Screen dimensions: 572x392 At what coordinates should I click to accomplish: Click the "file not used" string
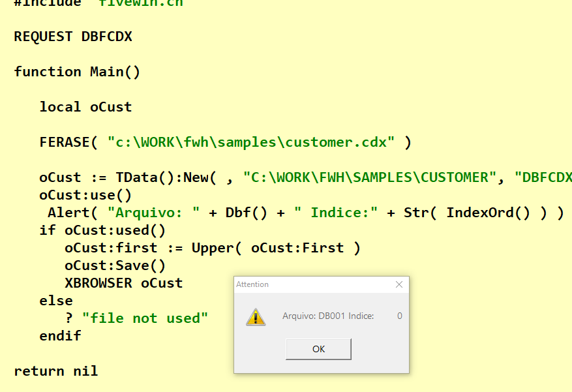pyautogui.click(x=145, y=318)
